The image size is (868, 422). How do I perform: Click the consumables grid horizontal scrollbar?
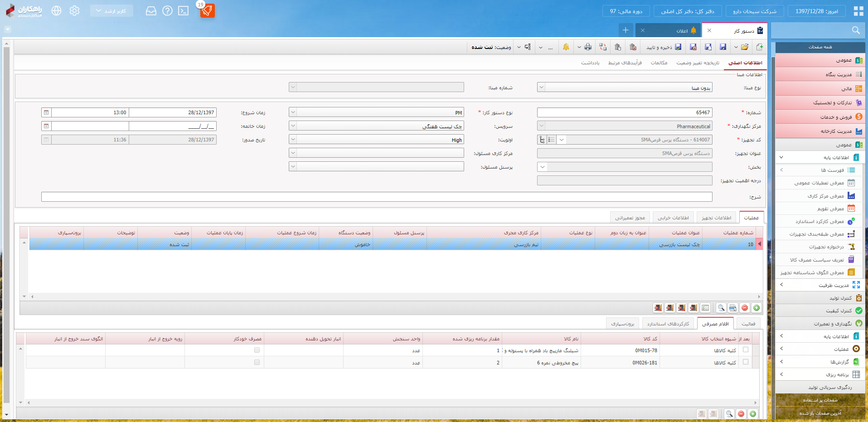[x=392, y=403]
